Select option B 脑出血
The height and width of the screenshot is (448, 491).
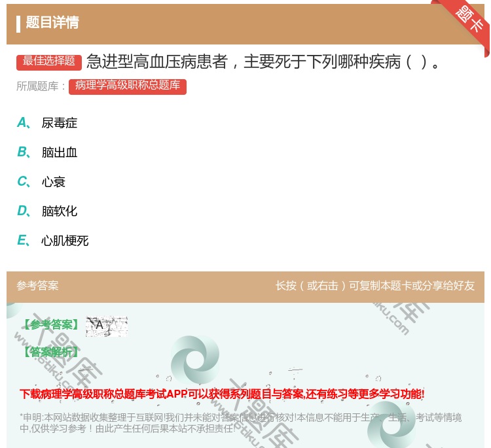click(47, 152)
